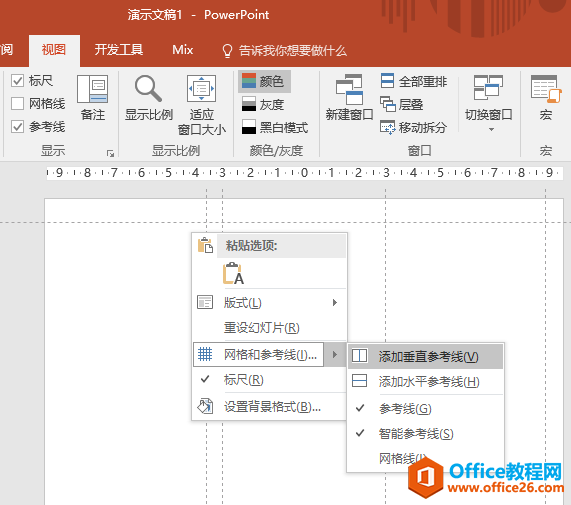571x505 pixels.
Task: Click 全部重排 arrange all
Action: (x=414, y=81)
